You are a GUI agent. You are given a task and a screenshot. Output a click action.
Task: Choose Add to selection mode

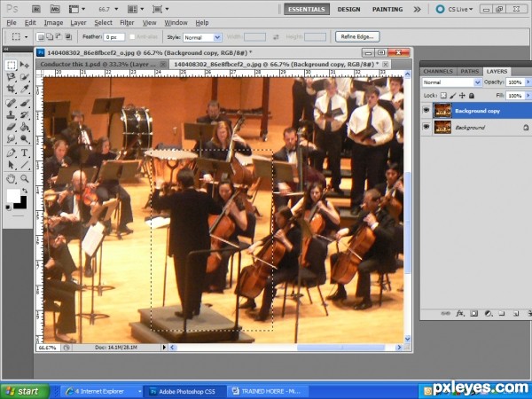50,36
